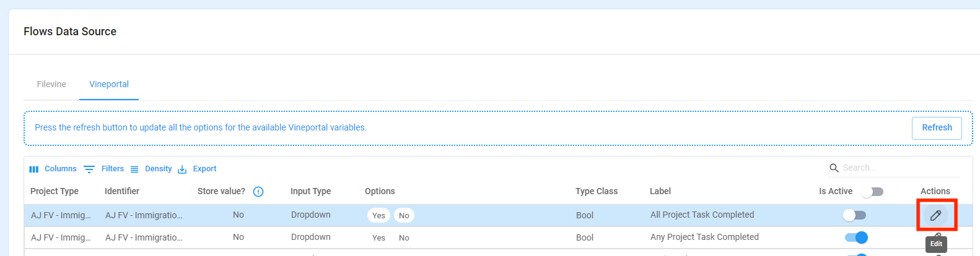This screenshot has width=980, height=256.
Task: Toggle the Is Active header switch
Action: point(872,192)
